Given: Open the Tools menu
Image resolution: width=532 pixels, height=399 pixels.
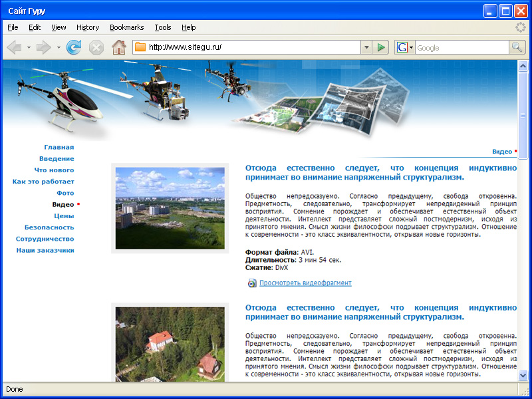Looking at the screenshot, I should (163, 27).
